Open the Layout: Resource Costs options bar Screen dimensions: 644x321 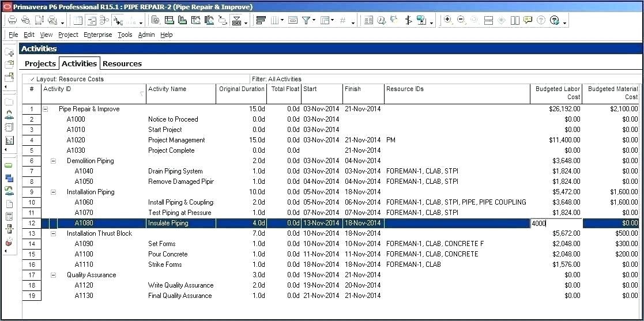(x=69, y=79)
